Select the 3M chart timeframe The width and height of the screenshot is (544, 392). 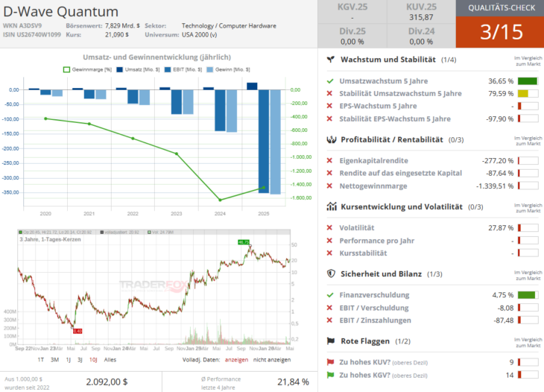click(x=54, y=360)
